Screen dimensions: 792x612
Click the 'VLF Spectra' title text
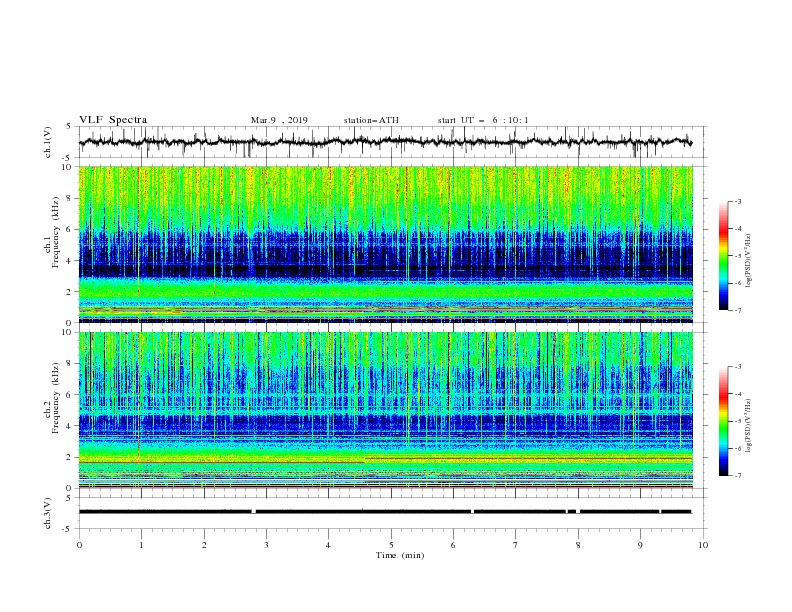click(x=113, y=120)
